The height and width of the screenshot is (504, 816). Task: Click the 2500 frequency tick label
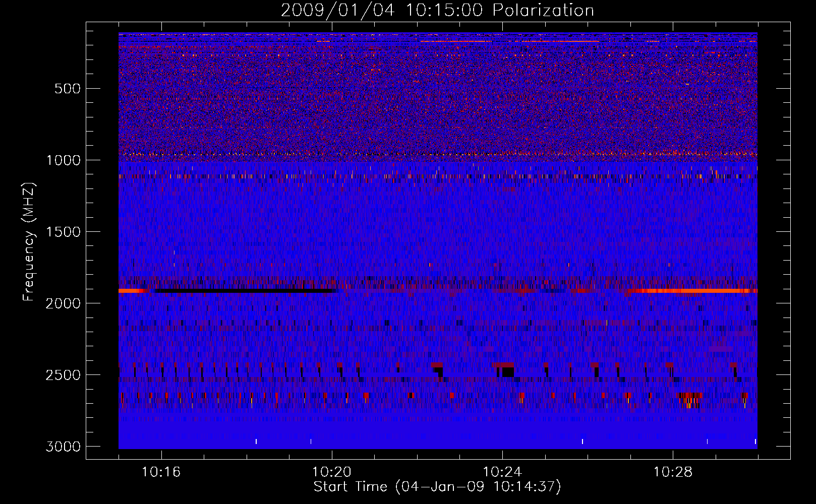point(63,375)
